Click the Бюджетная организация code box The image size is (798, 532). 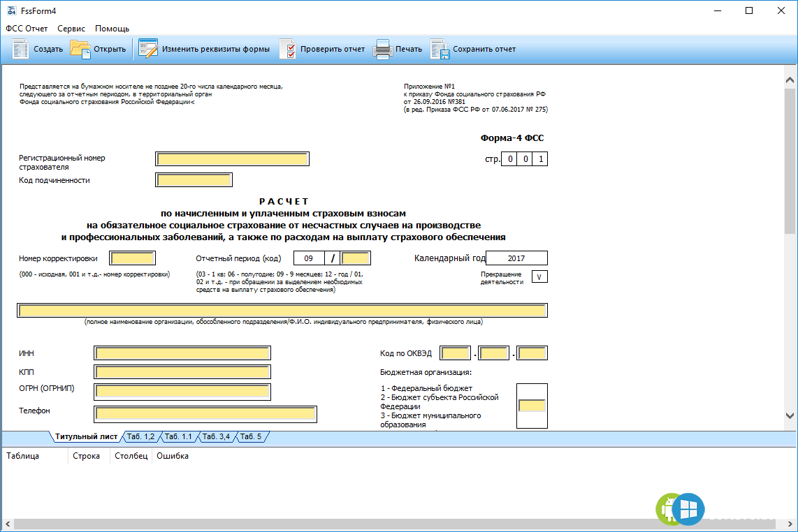pos(532,406)
